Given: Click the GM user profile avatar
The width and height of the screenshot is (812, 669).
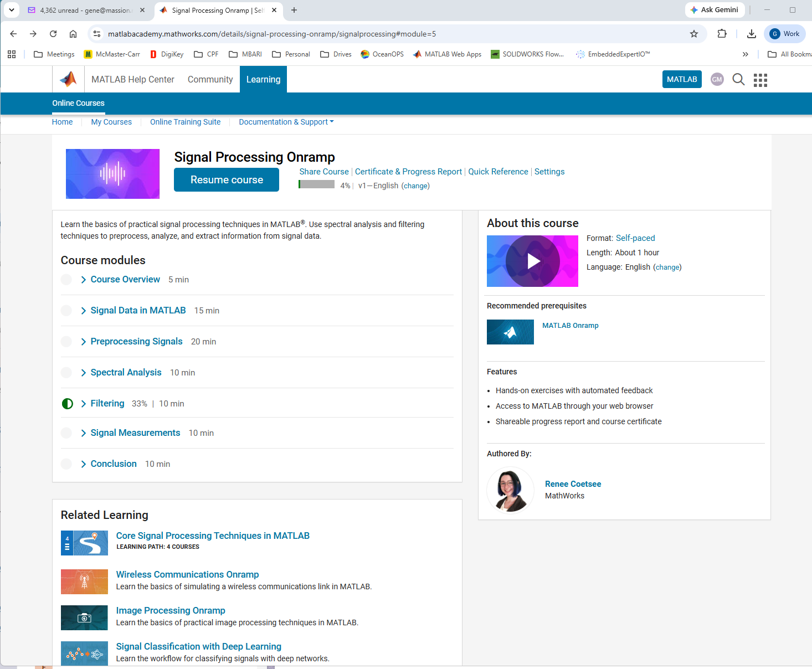Looking at the screenshot, I should tap(717, 79).
